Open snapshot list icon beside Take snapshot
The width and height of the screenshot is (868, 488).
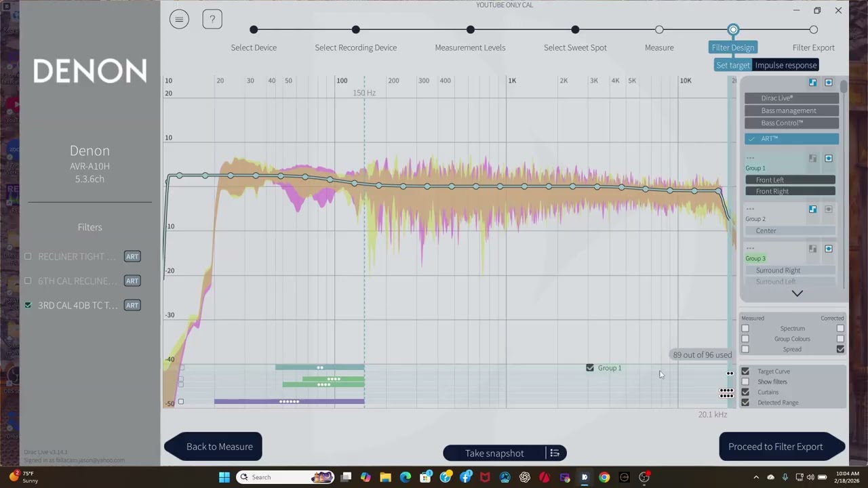tap(555, 453)
